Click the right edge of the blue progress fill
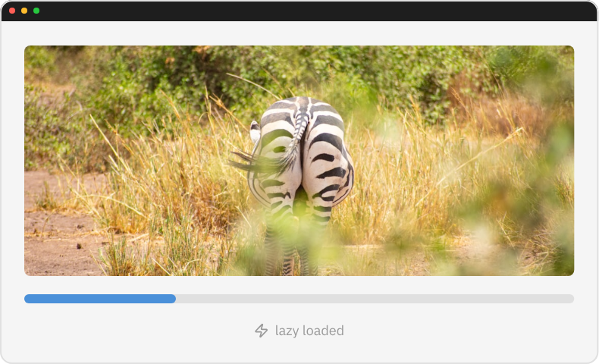599x364 pixels. click(x=174, y=299)
